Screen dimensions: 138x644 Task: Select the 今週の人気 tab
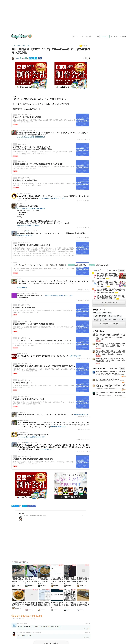pyautogui.click(x=53, y=265)
